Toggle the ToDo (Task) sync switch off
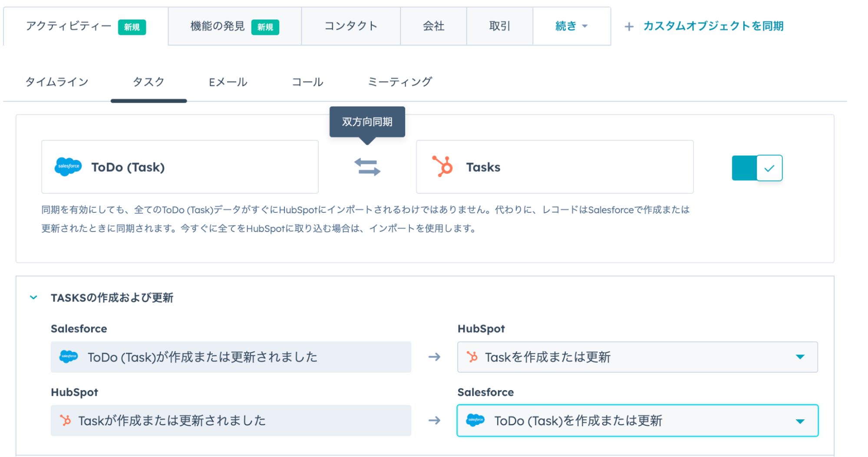This screenshot has height=457, width=868. (757, 168)
